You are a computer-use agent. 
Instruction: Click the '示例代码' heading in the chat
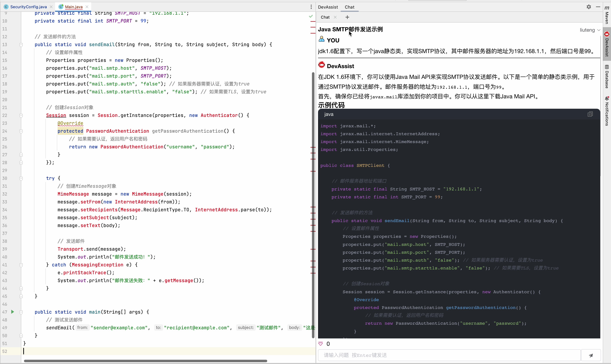click(x=331, y=105)
